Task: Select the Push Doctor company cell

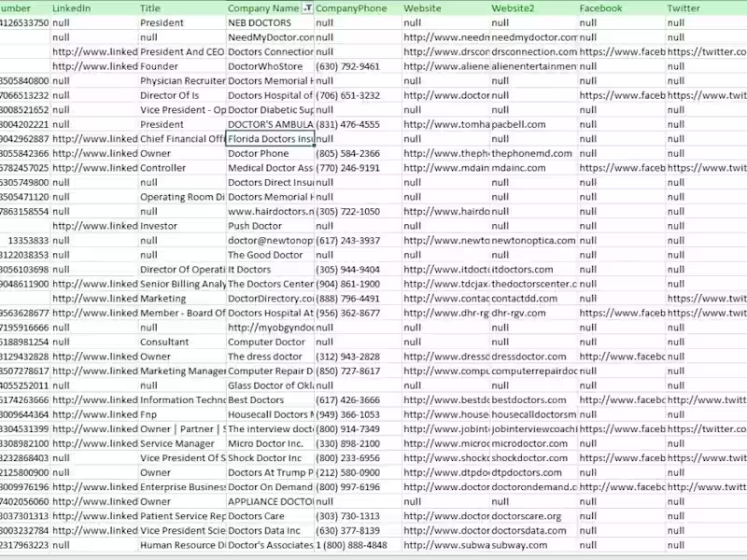Action: click(x=270, y=226)
